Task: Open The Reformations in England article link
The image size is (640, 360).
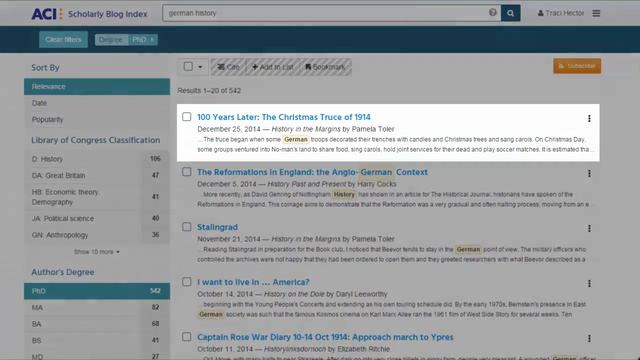Action: (x=312, y=172)
